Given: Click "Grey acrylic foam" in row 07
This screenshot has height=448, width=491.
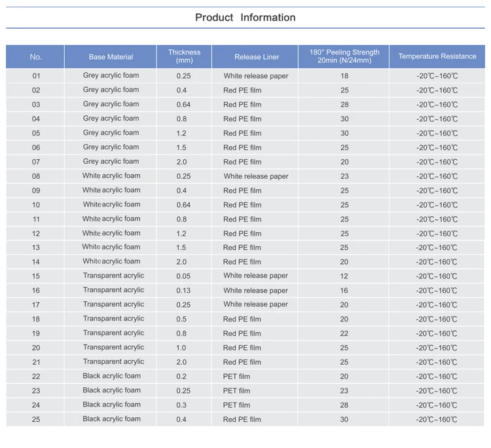Looking at the screenshot, I should pyautogui.click(x=111, y=161).
